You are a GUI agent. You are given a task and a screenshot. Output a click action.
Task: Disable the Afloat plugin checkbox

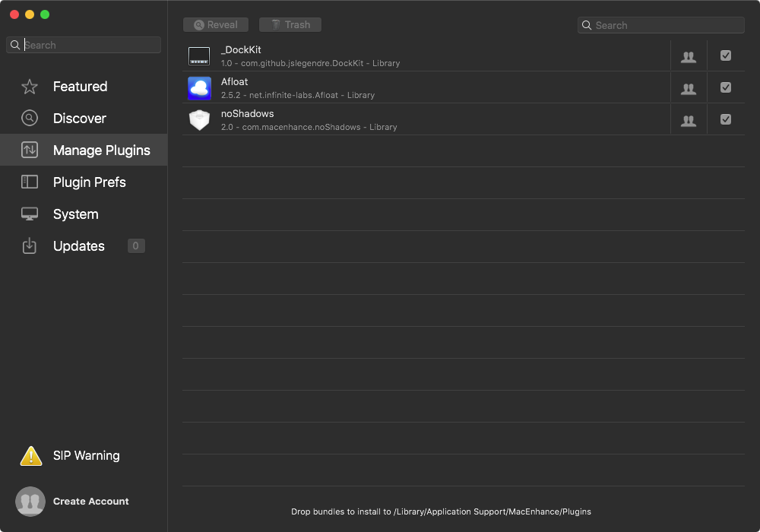click(x=726, y=87)
